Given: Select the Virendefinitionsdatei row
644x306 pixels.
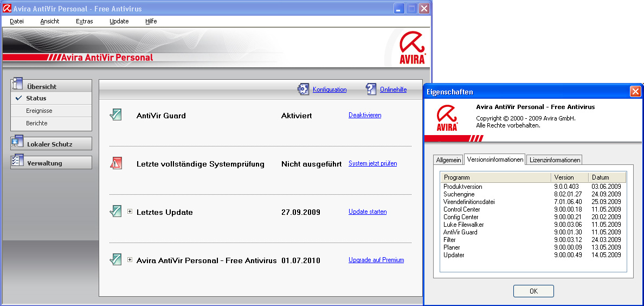Looking at the screenshot, I should (x=533, y=202).
